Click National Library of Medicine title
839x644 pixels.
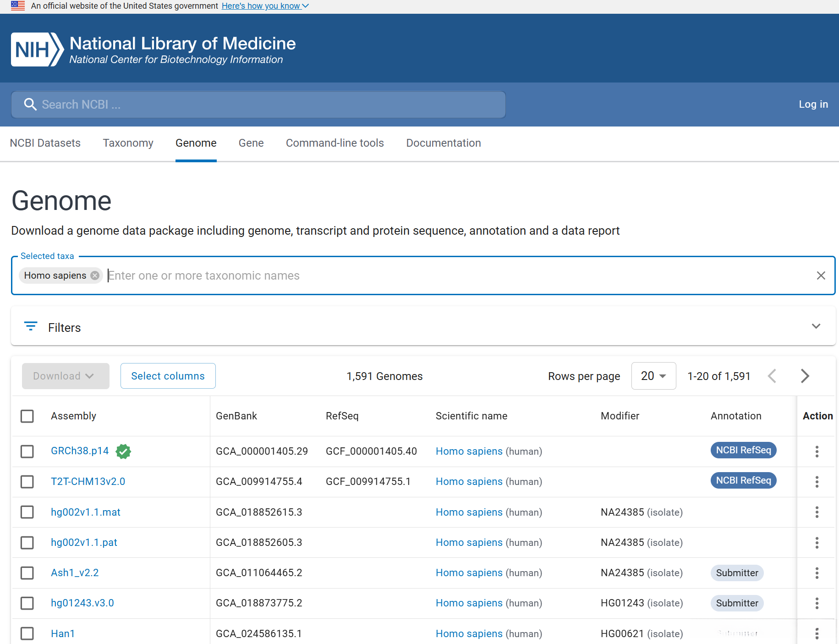pos(183,44)
